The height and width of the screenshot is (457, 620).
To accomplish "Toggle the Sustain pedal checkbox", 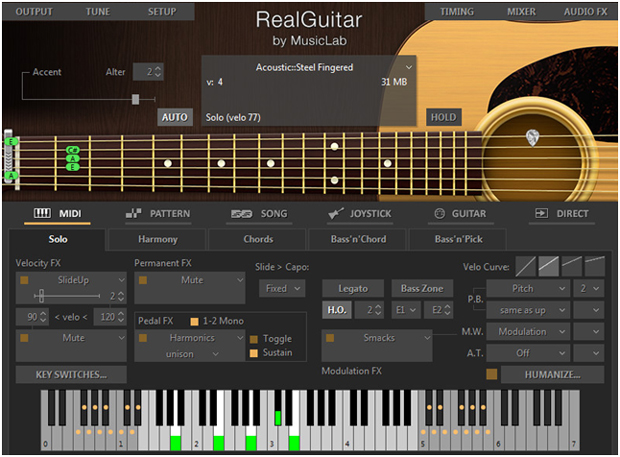I will 254,352.
